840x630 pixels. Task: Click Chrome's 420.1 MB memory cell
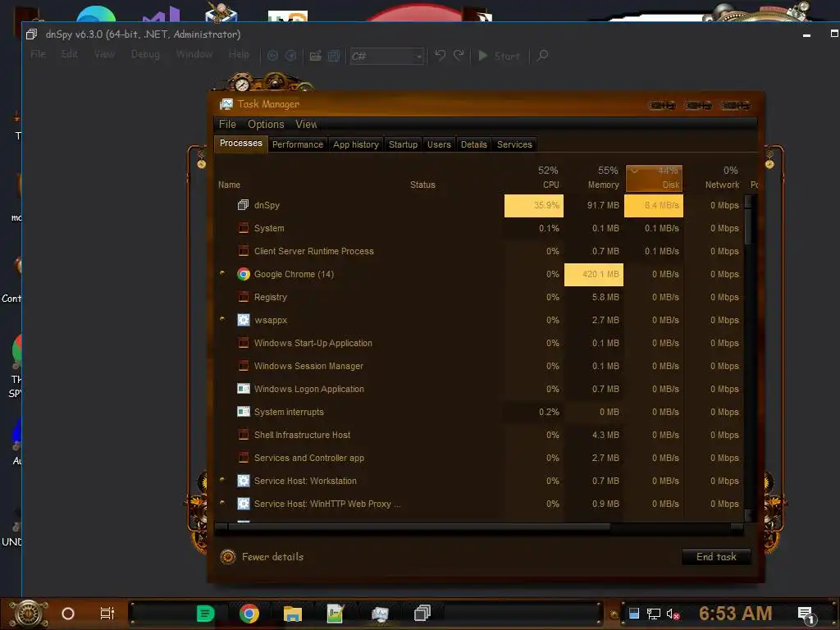coord(594,274)
